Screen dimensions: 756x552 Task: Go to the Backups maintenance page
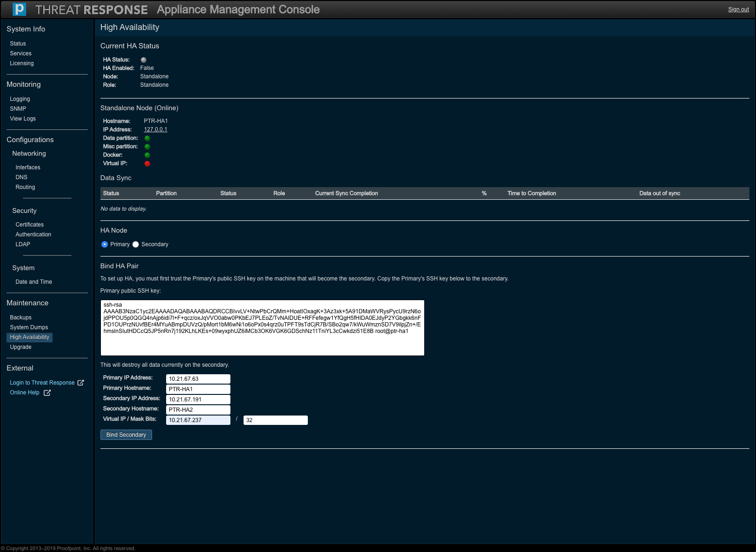point(21,318)
